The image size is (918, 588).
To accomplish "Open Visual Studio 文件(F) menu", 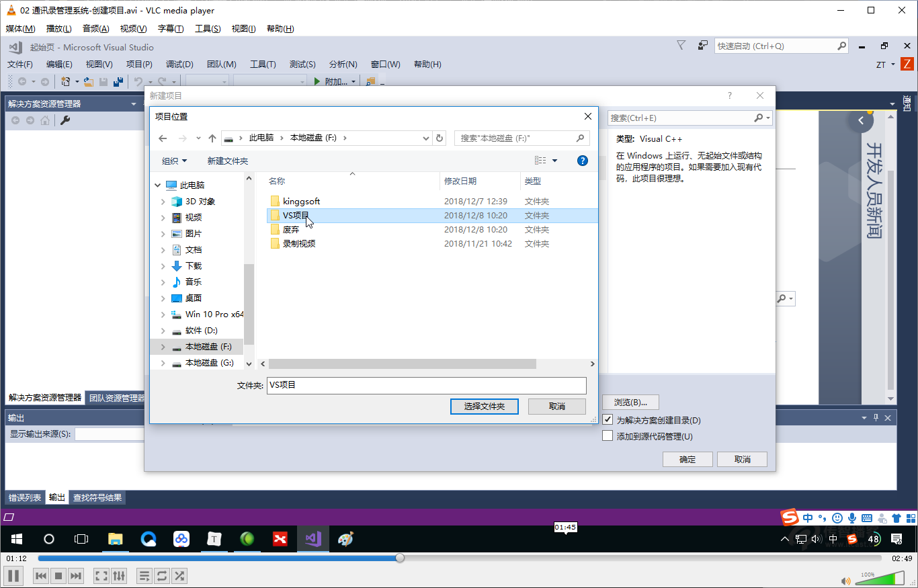I will [x=20, y=65].
